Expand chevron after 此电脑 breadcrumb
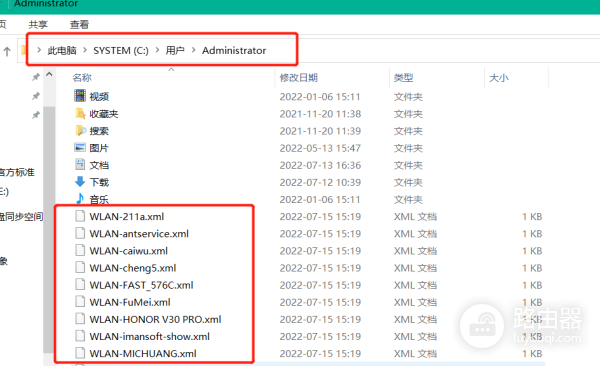Viewport: 600px width, 366px height. pos(85,50)
